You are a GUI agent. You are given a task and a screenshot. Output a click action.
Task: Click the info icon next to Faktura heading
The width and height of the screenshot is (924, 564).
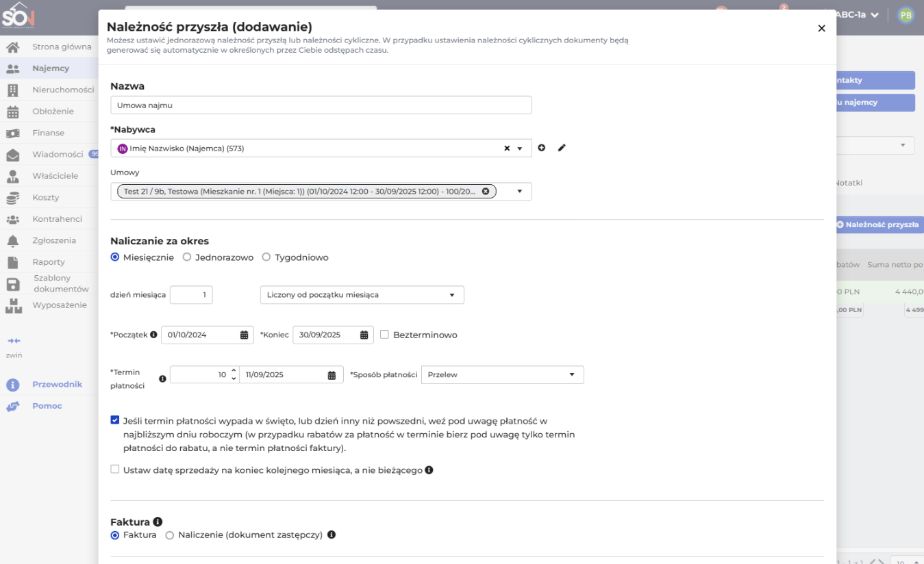(x=158, y=522)
